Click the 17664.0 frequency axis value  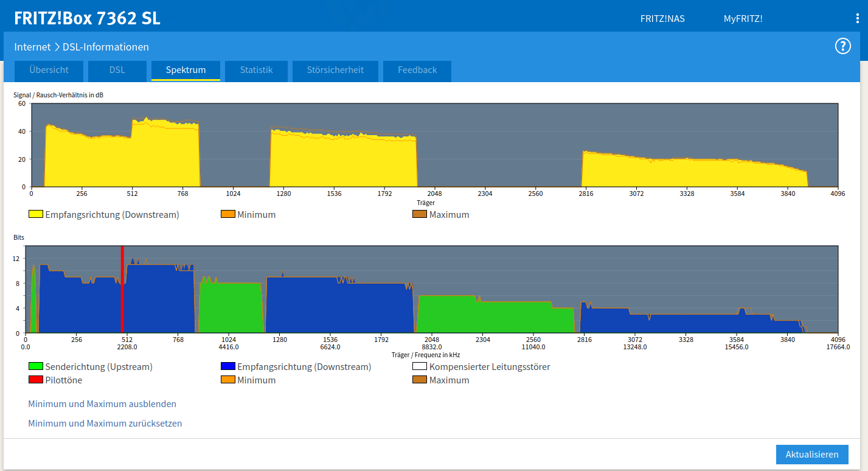tap(838, 347)
